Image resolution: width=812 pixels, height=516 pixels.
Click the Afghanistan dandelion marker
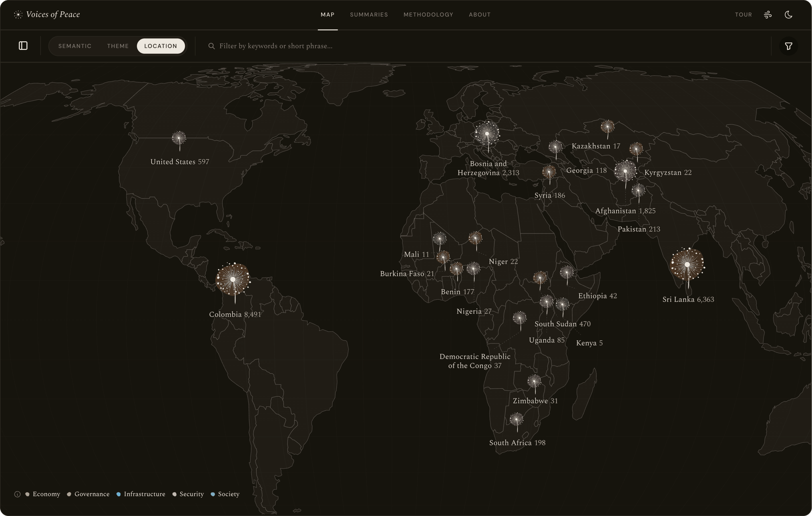pos(625,171)
